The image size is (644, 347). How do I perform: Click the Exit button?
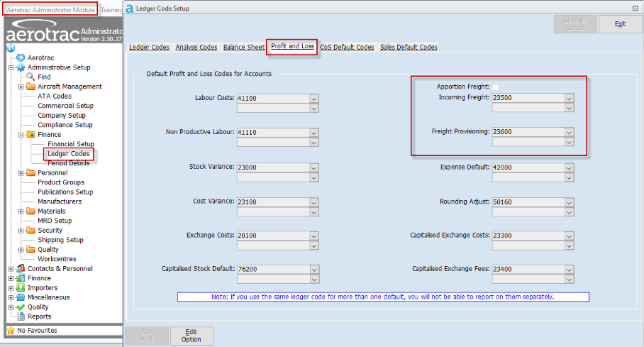pyautogui.click(x=620, y=24)
